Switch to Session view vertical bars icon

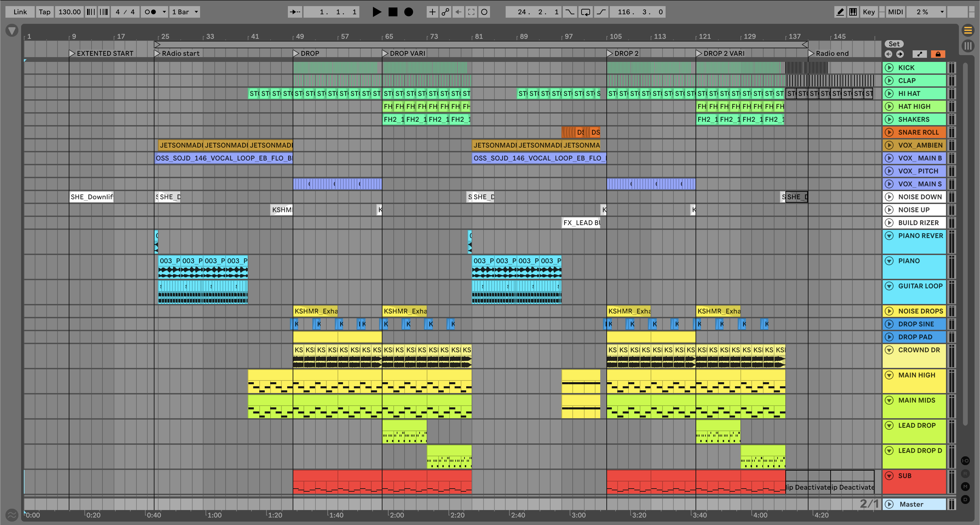[967, 46]
